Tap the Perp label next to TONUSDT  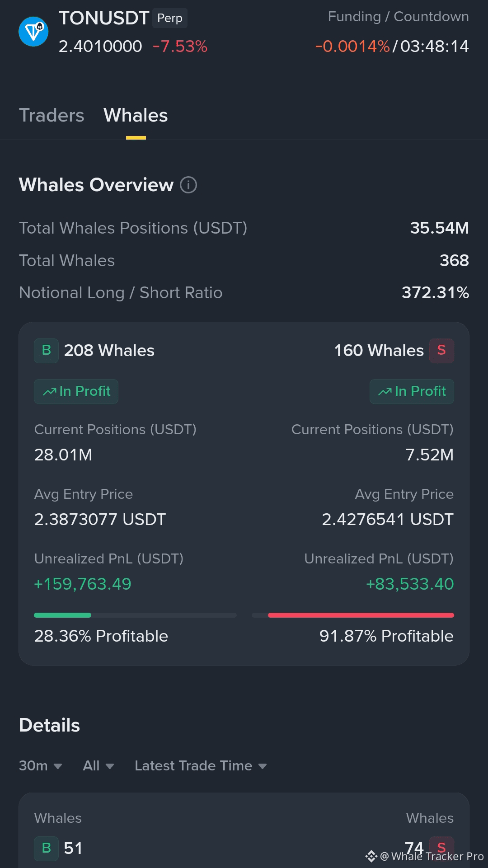(170, 18)
